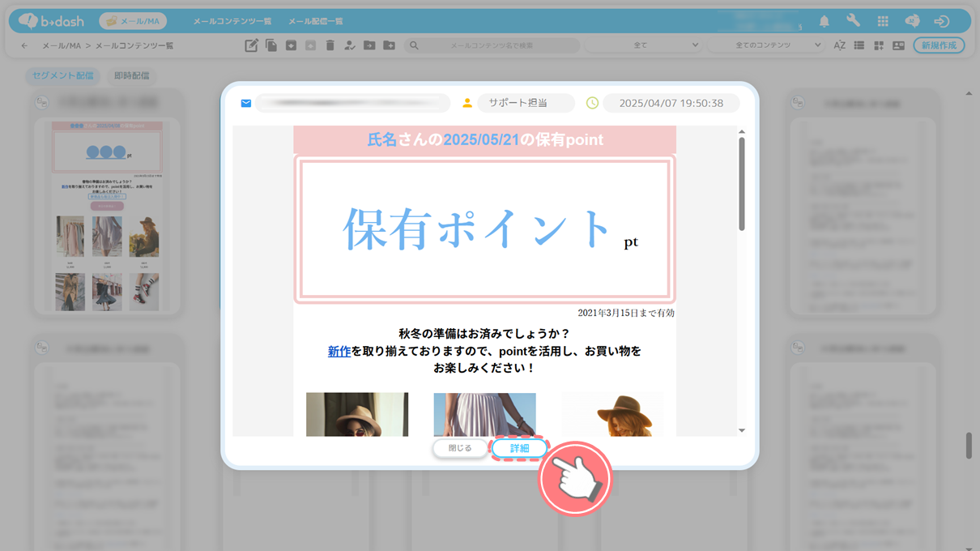The height and width of the screenshot is (551, 980).
Task: Click the pencil edit icon in the toolbar
Action: [x=251, y=45]
